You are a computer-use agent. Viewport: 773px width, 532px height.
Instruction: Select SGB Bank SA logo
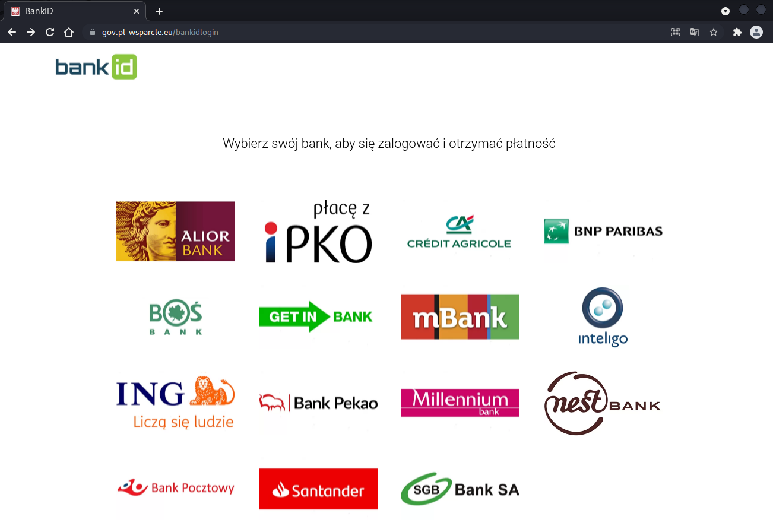coord(460,489)
